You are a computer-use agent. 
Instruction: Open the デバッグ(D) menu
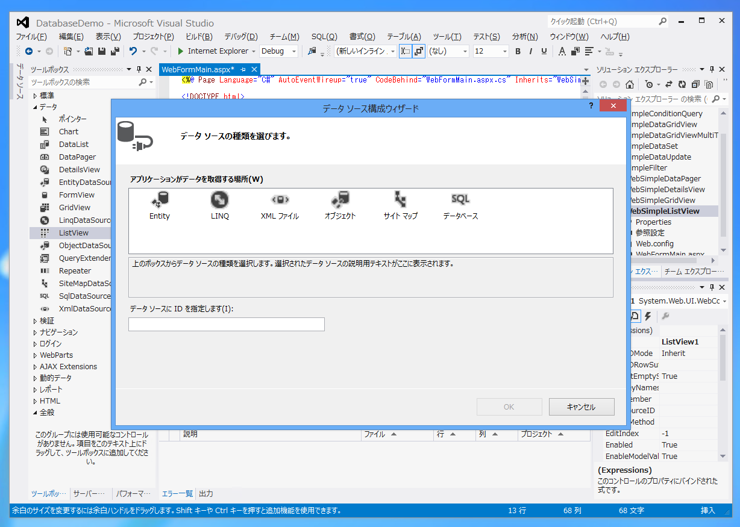pos(241,37)
